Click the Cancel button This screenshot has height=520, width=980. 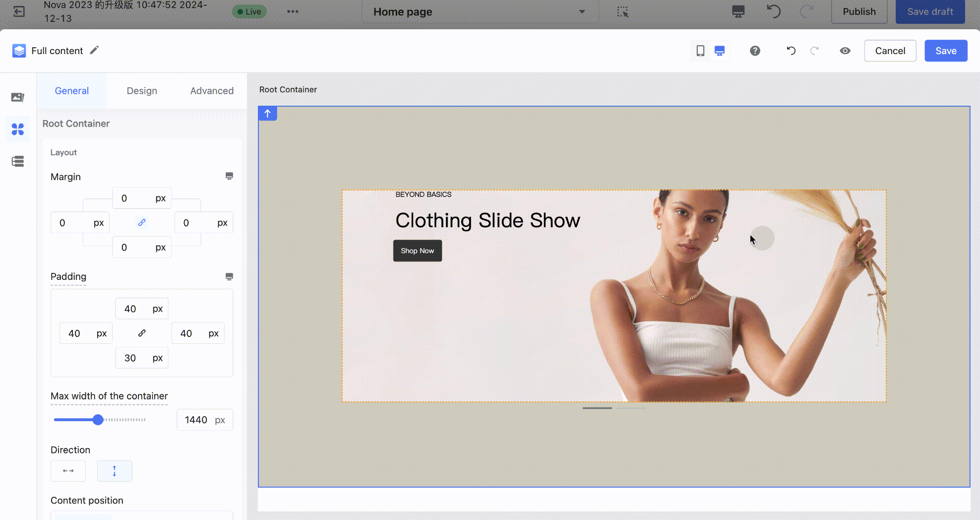(890, 51)
